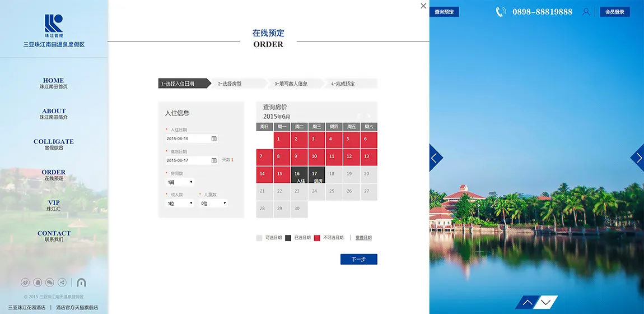Viewport: 644px width, 314px height.
Task: Expand the children count dropdown
Action: [x=213, y=204]
